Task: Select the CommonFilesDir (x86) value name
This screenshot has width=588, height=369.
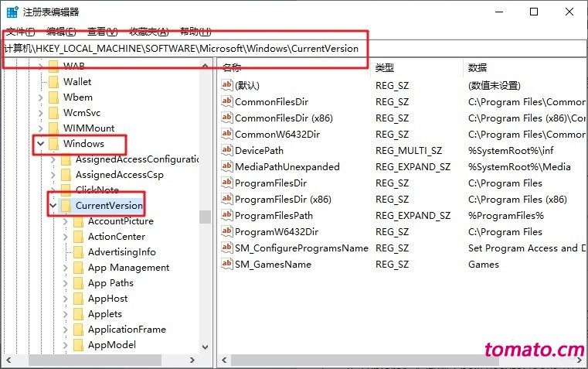Action: [x=284, y=118]
